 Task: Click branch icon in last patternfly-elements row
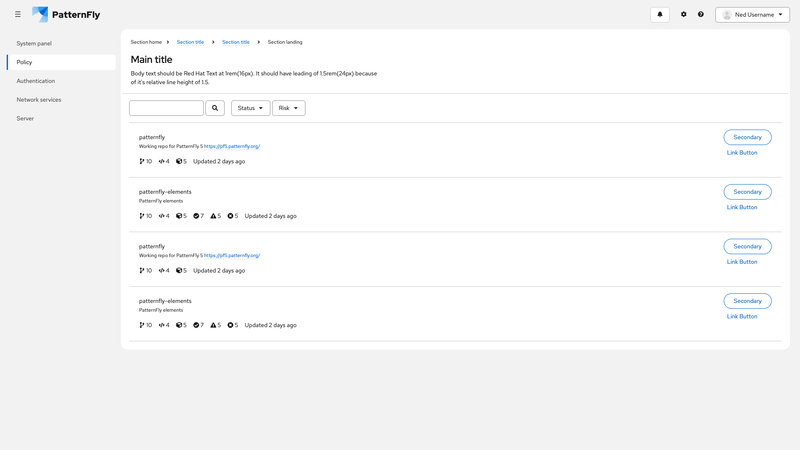(141, 325)
